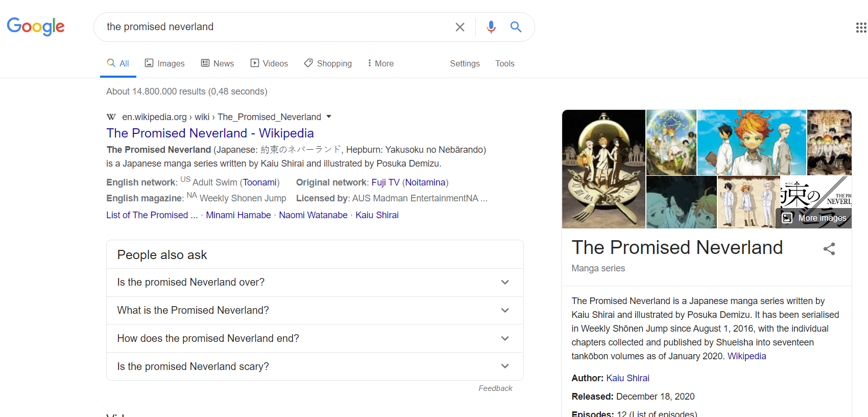
Task: Switch to the Videos tab
Action: pyautogui.click(x=269, y=63)
